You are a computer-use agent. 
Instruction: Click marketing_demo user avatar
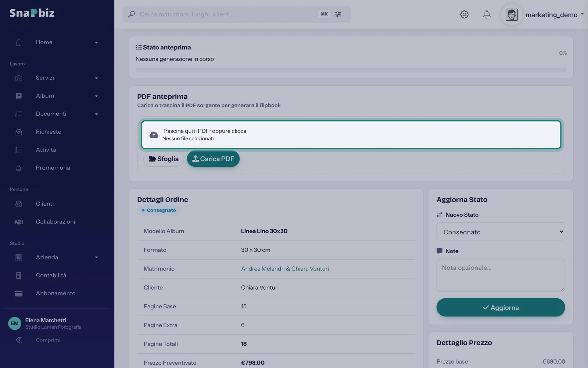point(512,15)
